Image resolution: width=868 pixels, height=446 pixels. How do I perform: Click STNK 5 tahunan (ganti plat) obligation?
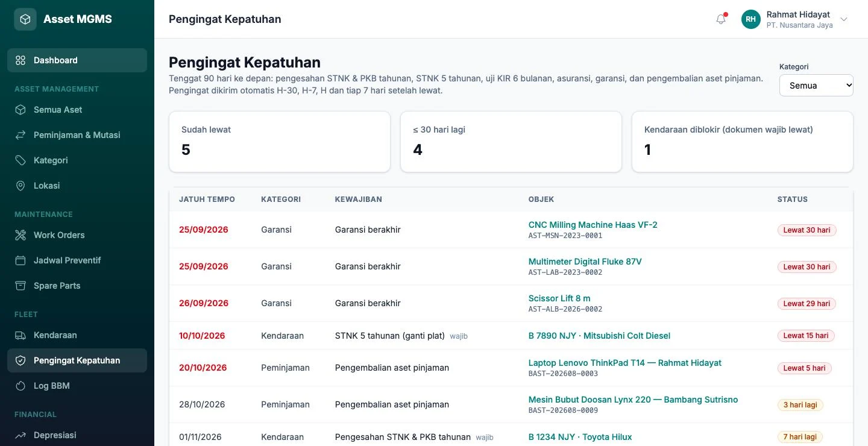click(x=390, y=336)
